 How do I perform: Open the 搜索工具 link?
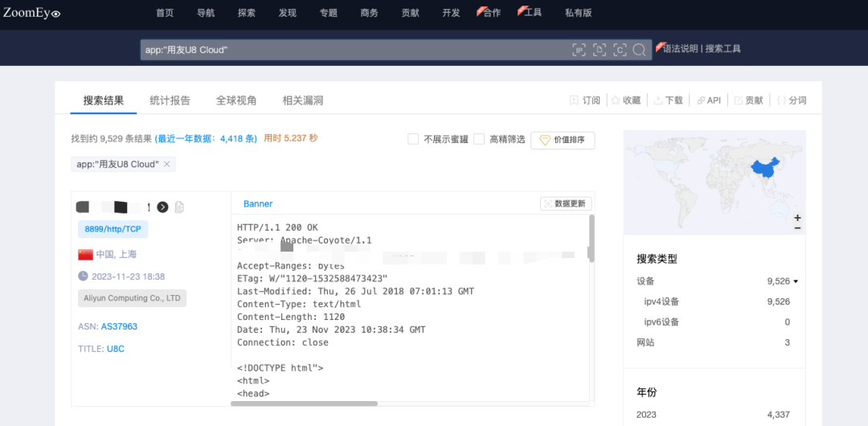pos(723,48)
